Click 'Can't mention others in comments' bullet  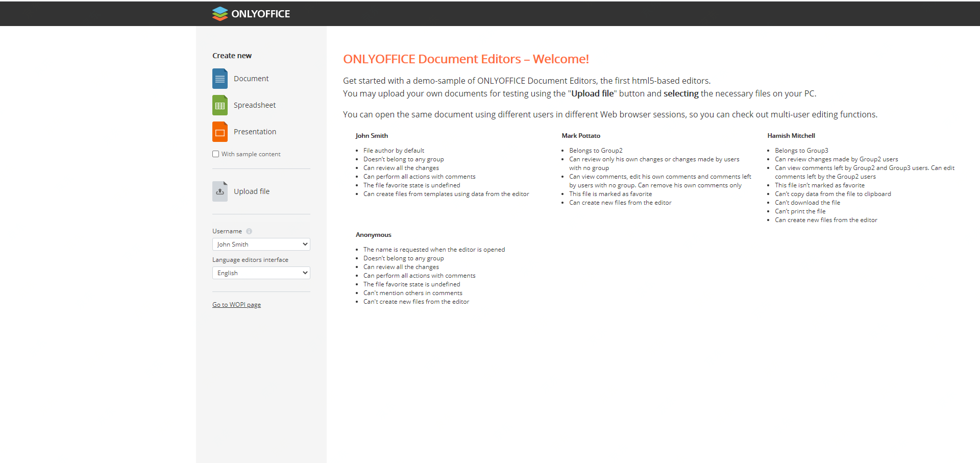(413, 293)
